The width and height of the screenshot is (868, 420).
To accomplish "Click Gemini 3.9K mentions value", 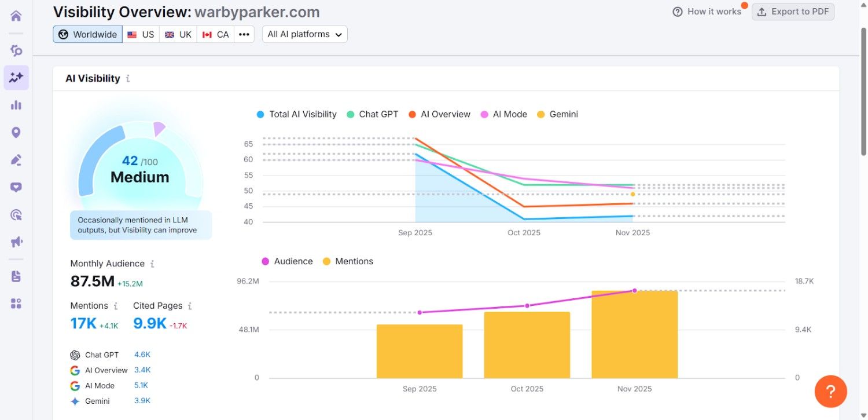I will [x=142, y=400].
